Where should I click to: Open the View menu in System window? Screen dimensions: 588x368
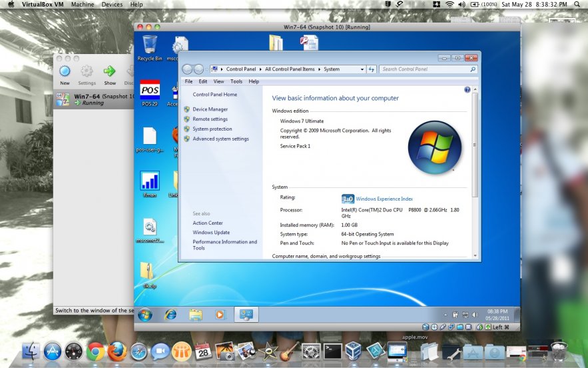(218, 81)
